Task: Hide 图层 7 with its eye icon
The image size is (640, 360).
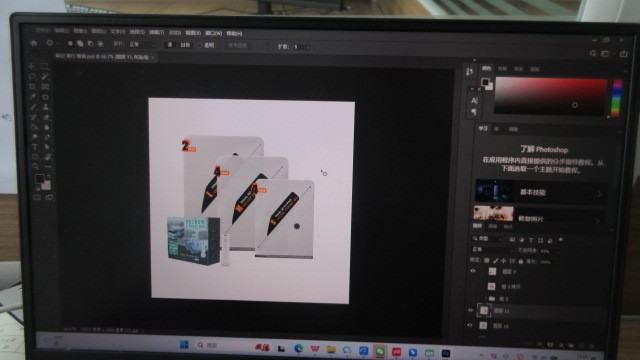Action: [x=473, y=271]
